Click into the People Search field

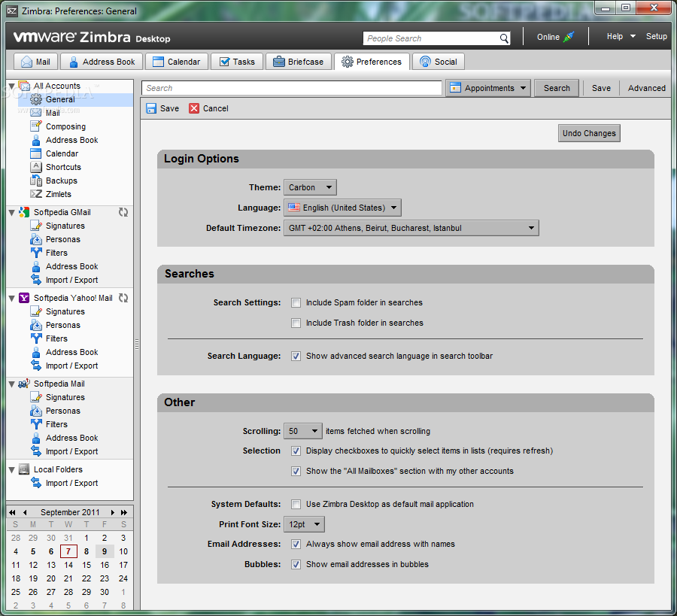point(431,38)
